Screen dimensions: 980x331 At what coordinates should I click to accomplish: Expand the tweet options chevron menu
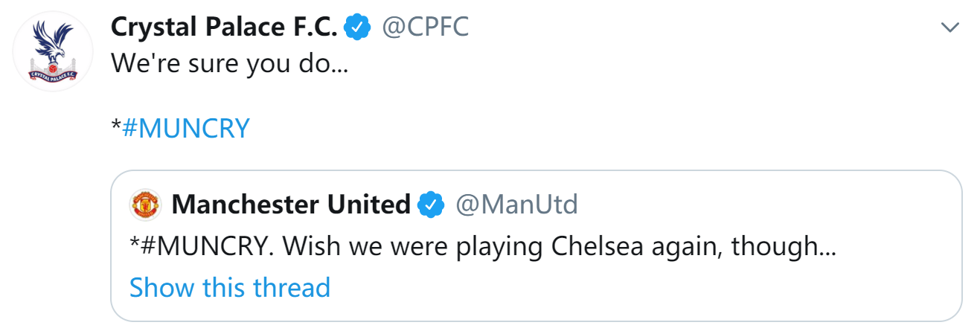tap(950, 28)
